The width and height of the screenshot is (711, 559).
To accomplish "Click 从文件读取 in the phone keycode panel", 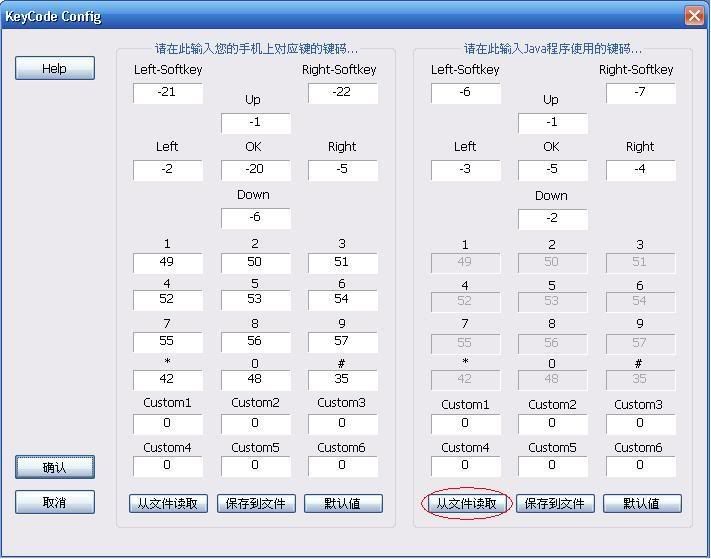I will coord(169,504).
